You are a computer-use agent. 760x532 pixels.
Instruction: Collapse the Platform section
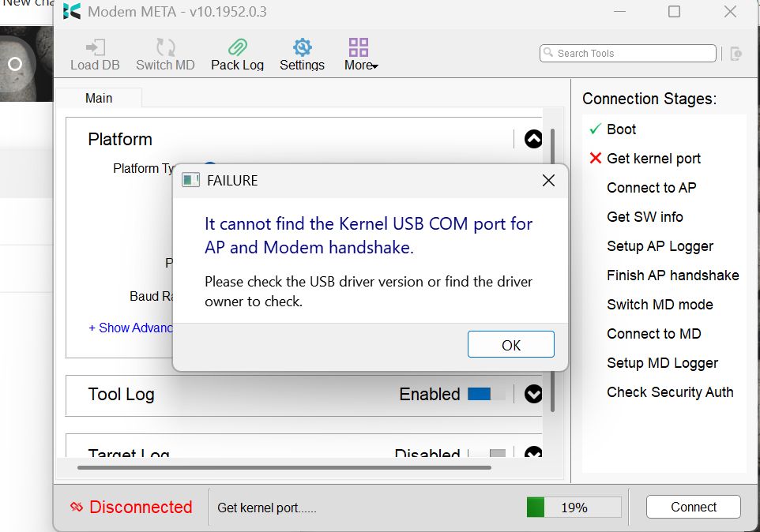[x=533, y=140]
